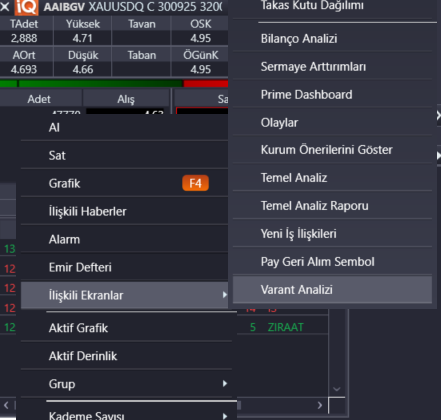Click the scroll left arrow at the bottom

(6, 405)
